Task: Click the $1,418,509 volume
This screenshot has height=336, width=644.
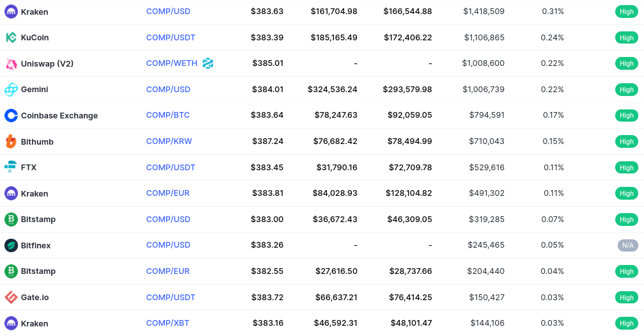Action: pos(484,12)
